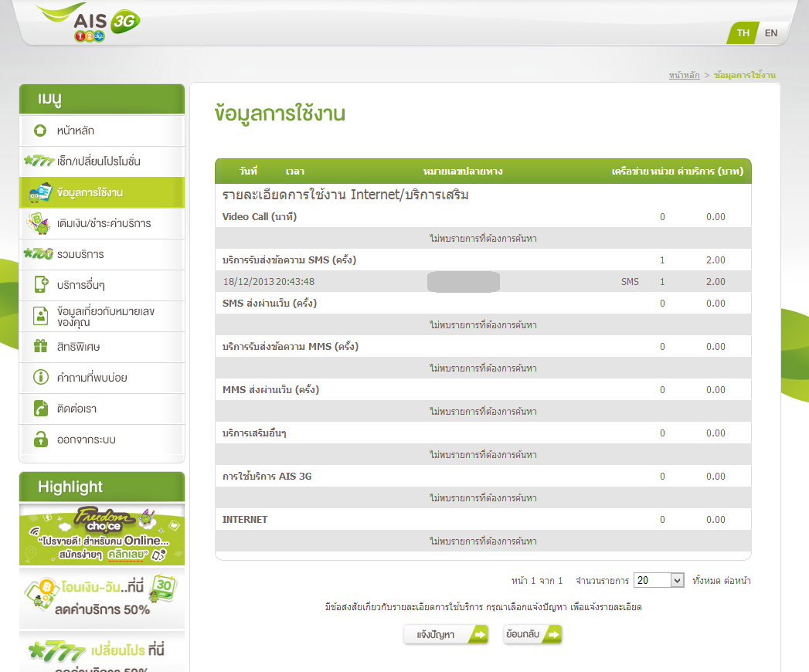Click the usage data mascot icon
This screenshot has height=672, width=809.
(41, 192)
